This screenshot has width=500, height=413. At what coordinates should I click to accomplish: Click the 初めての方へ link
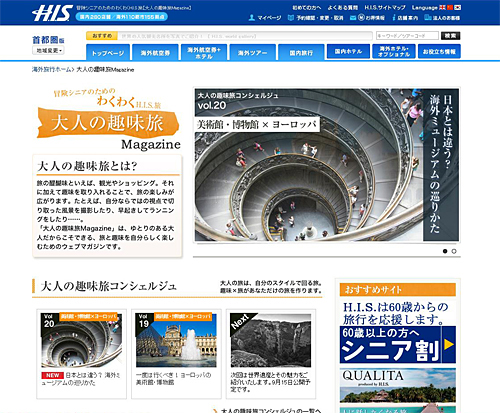(x=307, y=7)
